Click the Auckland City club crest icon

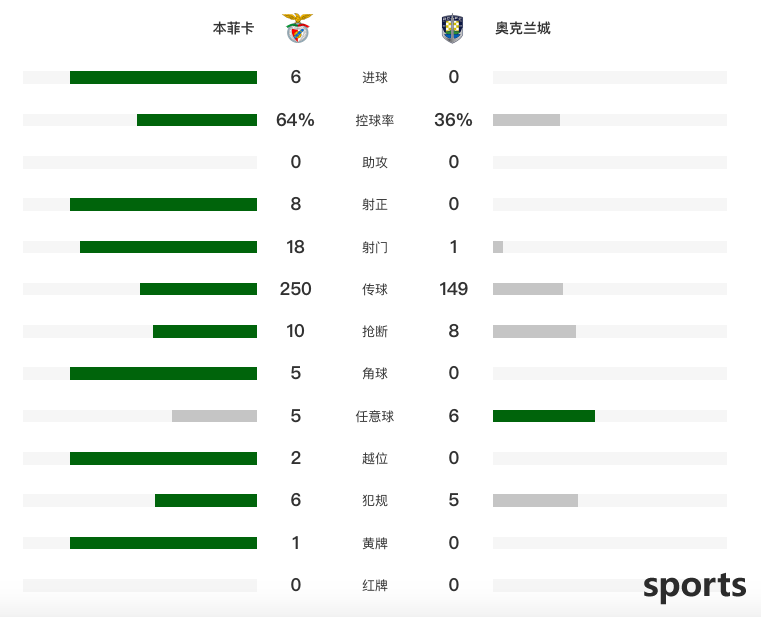point(452,29)
